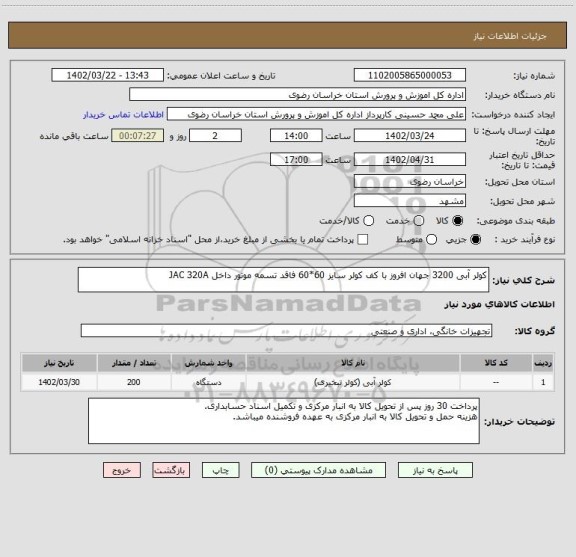Click the unit cell دستگاه
576x557 pixels.
pyautogui.click(x=208, y=382)
